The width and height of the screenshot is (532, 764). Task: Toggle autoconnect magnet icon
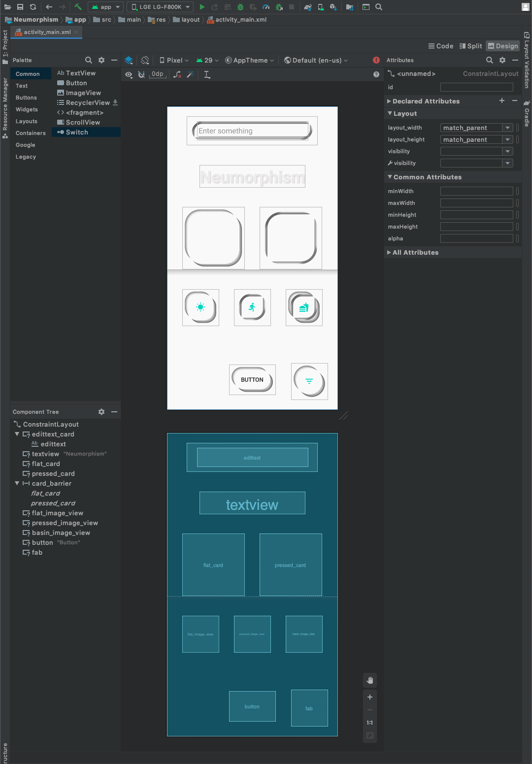(x=141, y=74)
